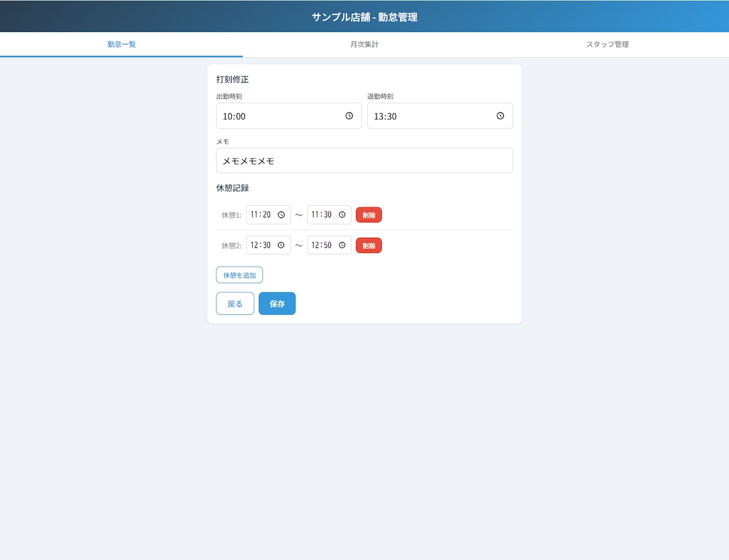729x560 pixels.
Task: Click the 休憩2: row label
Action: (232, 246)
